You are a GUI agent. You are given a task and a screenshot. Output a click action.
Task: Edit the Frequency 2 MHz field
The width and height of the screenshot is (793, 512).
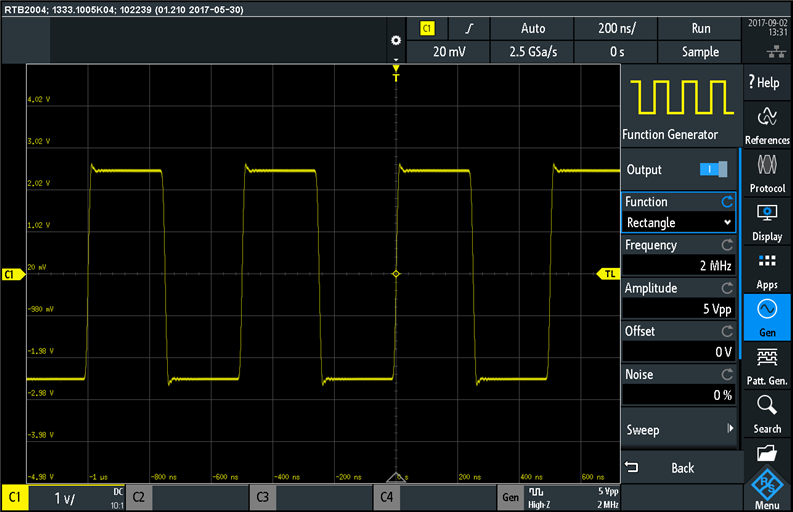(679, 265)
